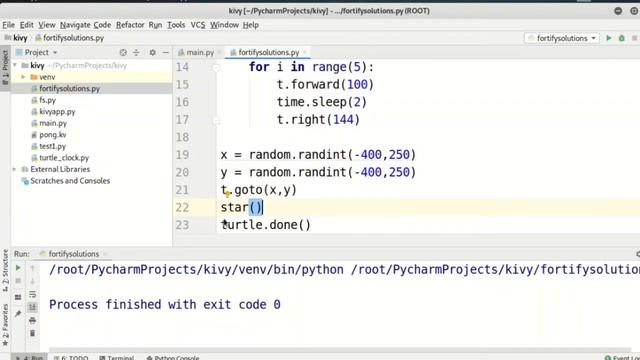Click the collapse all icon in Project panel header
The width and height of the screenshot is (640, 360).
click(x=136, y=52)
